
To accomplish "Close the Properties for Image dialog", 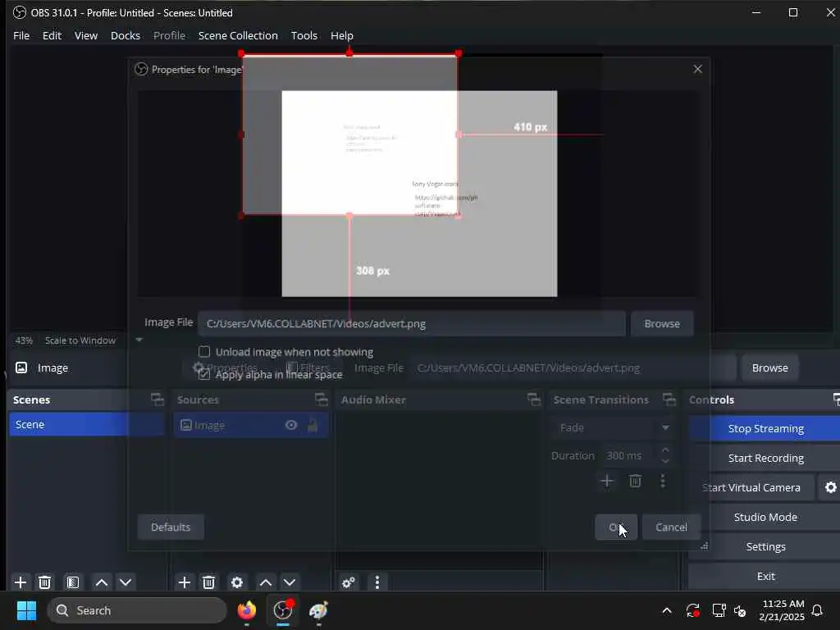I will coord(697,69).
